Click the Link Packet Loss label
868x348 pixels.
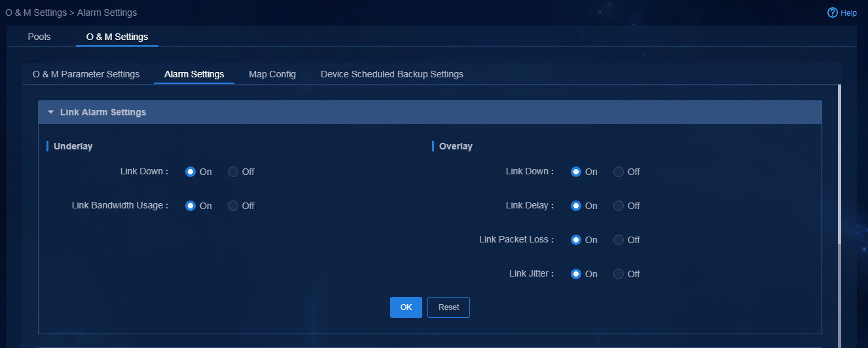coord(516,239)
